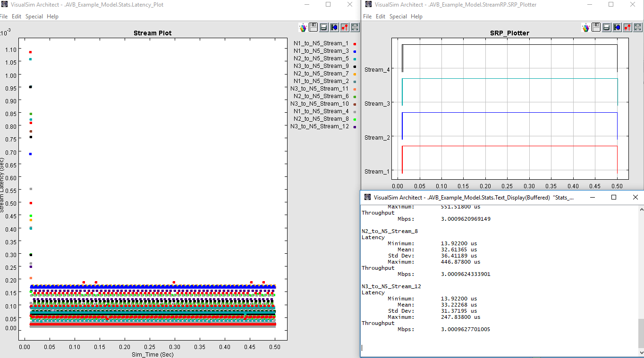Viewport: 644px width, 358px height.
Task: Open the File menu in SRP_Plotter window
Action: [x=367, y=17]
